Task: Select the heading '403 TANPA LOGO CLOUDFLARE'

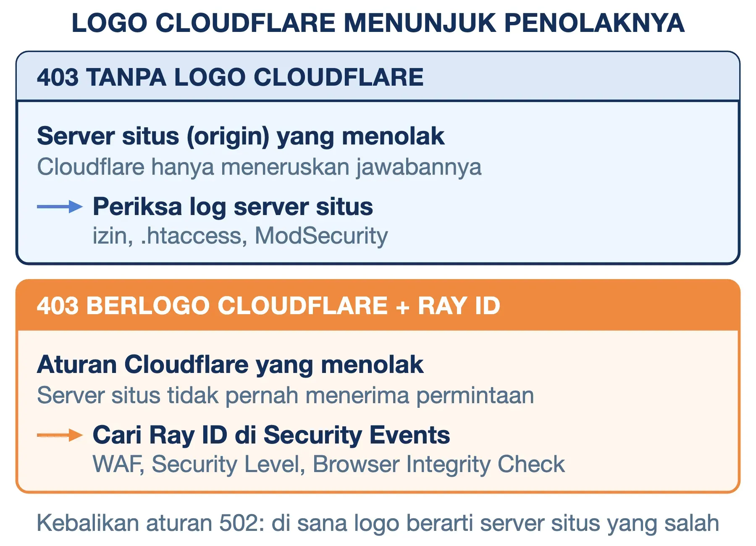Action: 230,77
